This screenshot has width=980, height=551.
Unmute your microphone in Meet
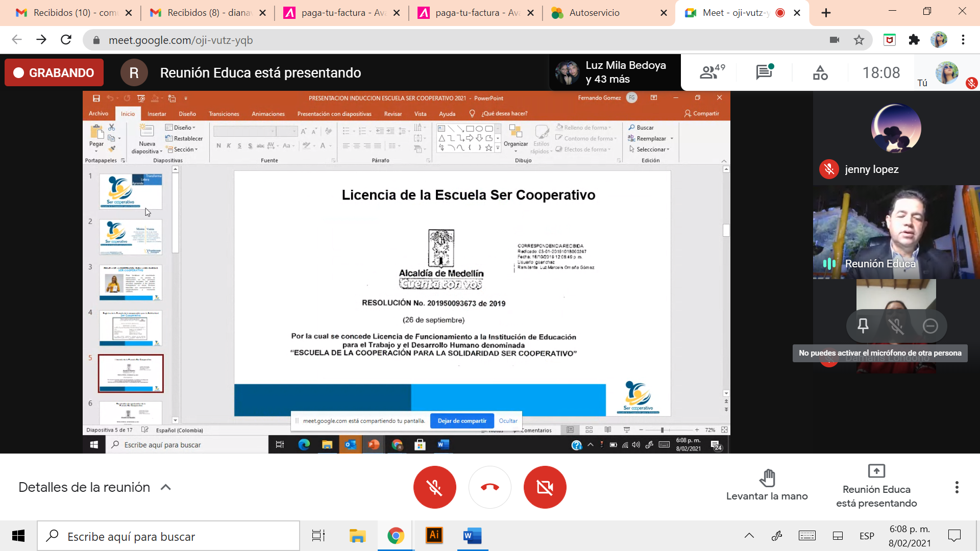click(x=434, y=487)
